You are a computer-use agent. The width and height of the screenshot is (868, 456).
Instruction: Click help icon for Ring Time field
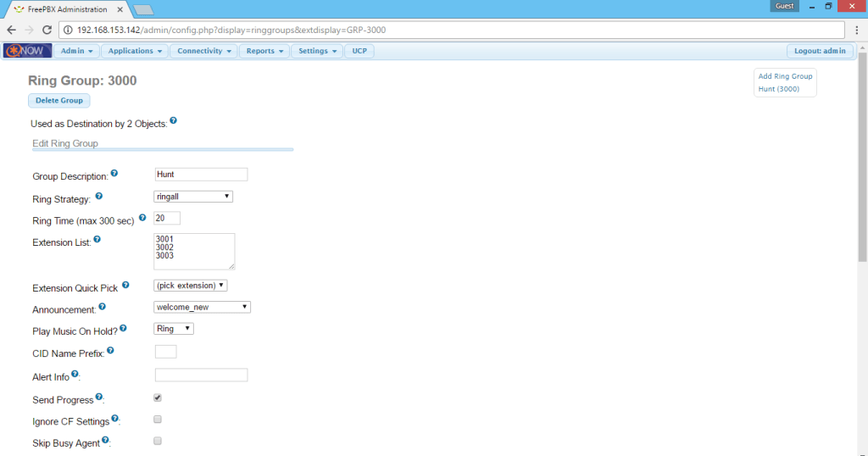click(x=142, y=218)
